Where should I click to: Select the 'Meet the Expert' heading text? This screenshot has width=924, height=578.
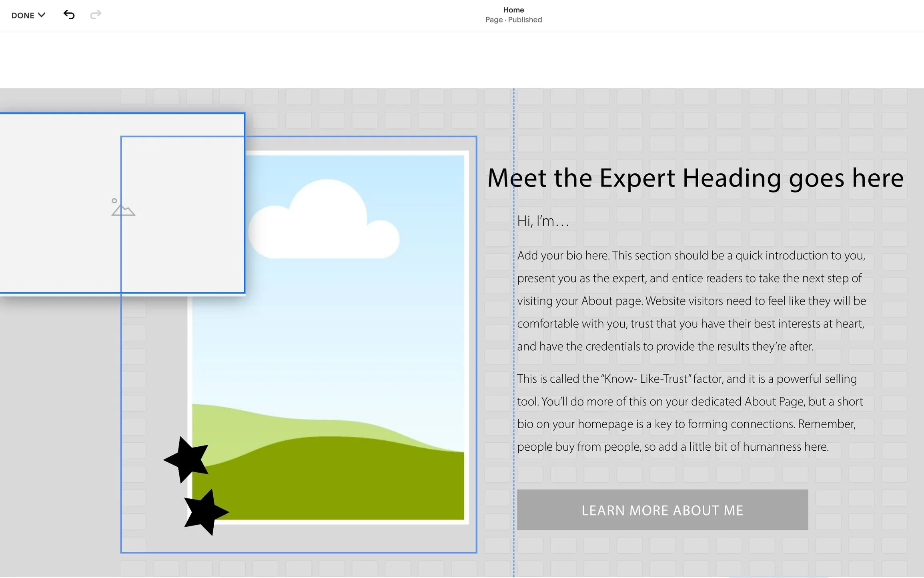click(695, 178)
